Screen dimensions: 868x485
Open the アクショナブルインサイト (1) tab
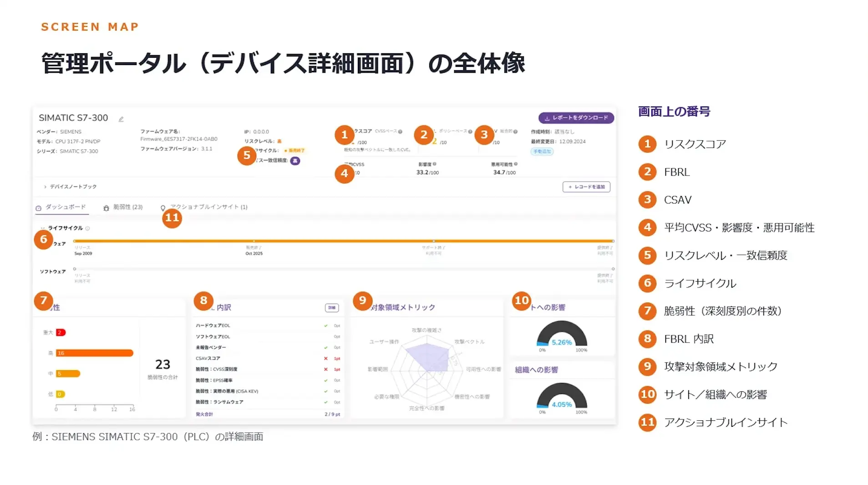coord(204,207)
